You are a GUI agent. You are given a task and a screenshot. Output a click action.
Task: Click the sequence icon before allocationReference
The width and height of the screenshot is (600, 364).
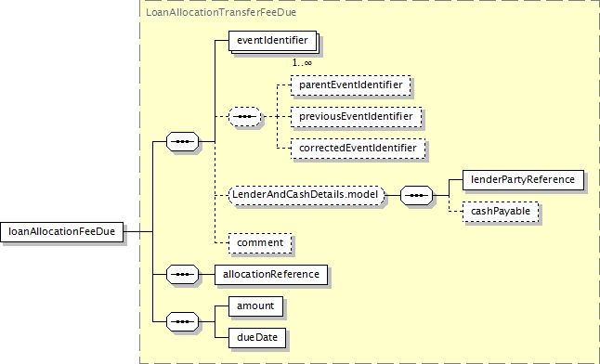pyautogui.click(x=183, y=275)
